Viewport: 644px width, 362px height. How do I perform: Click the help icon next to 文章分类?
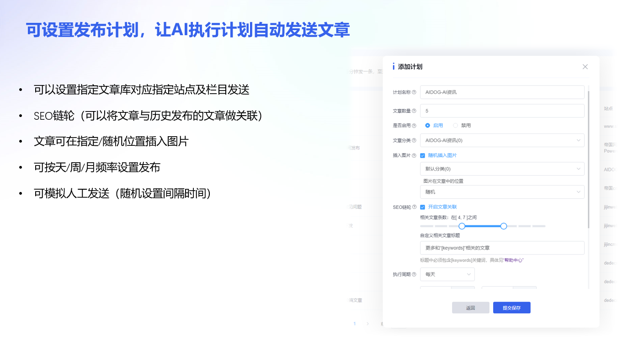pos(414,141)
